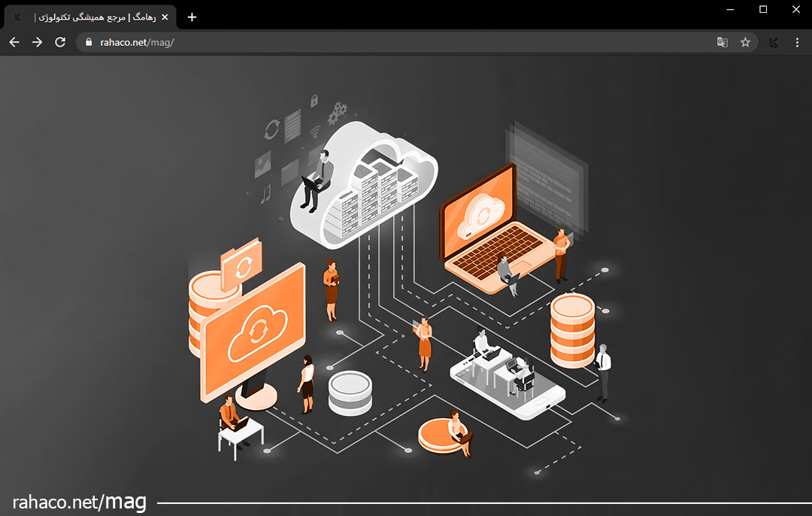
Task: Click the orange monitor with cloud sync
Action: (253, 331)
